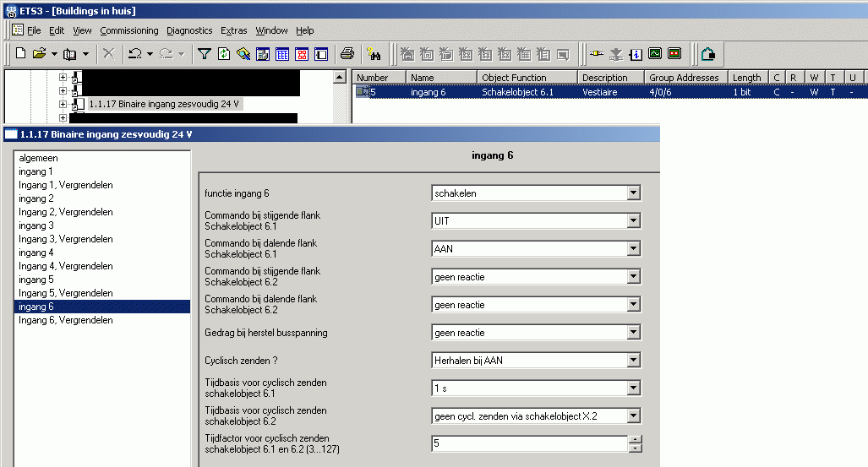868x467 pixels.
Task: Click the Open project folder icon
Action: tap(40, 54)
